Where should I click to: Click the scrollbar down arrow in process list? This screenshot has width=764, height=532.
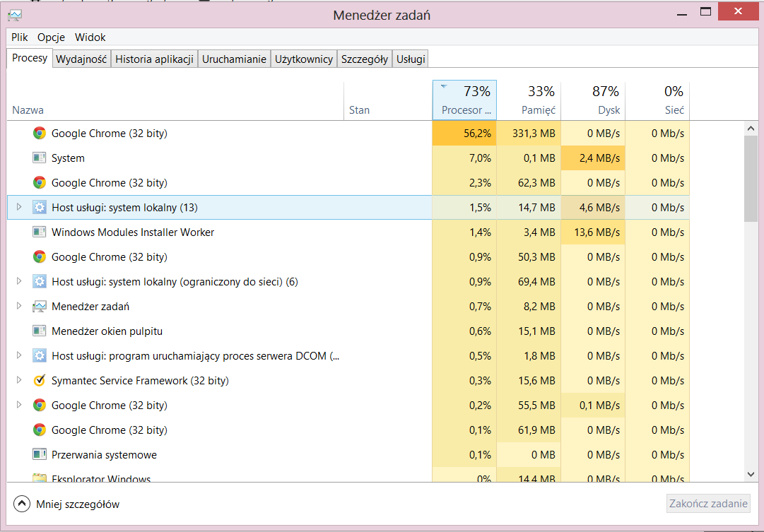click(751, 474)
